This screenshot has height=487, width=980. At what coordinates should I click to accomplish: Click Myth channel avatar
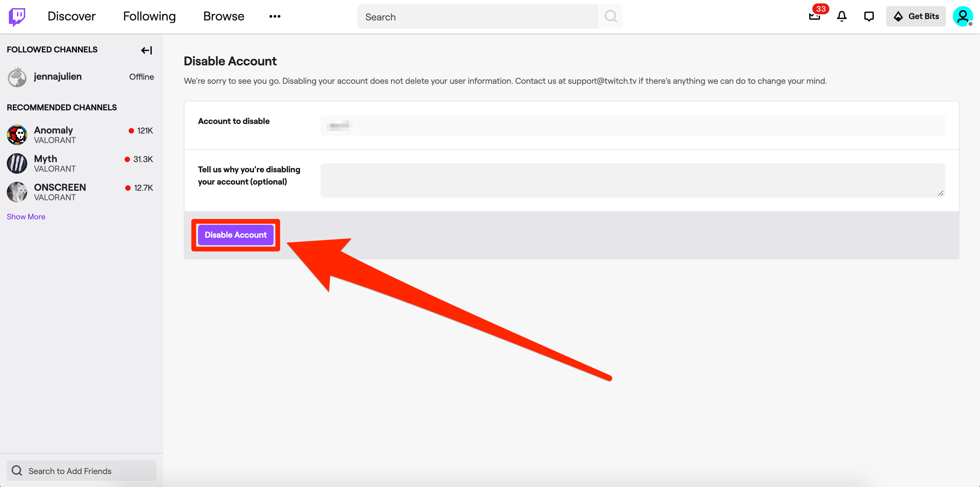pyautogui.click(x=17, y=163)
